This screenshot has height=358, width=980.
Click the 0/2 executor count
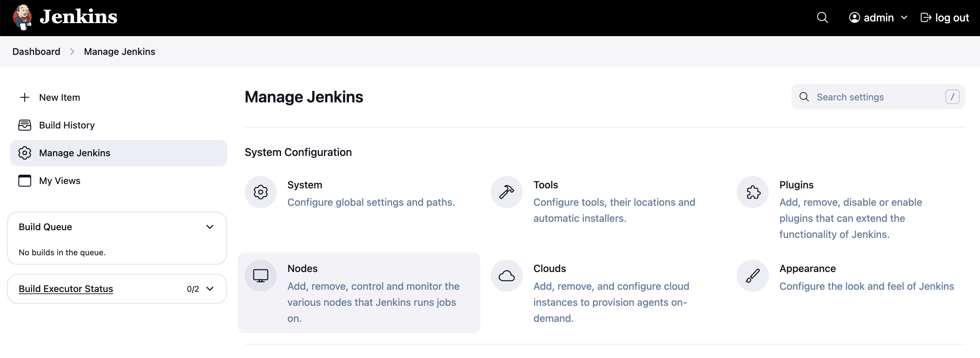[x=193, y=289]
